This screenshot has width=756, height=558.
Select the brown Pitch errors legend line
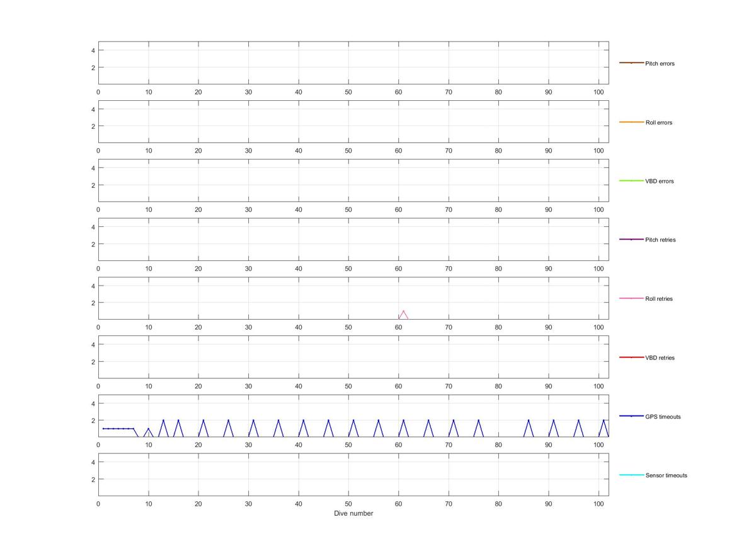click(631, 63)
